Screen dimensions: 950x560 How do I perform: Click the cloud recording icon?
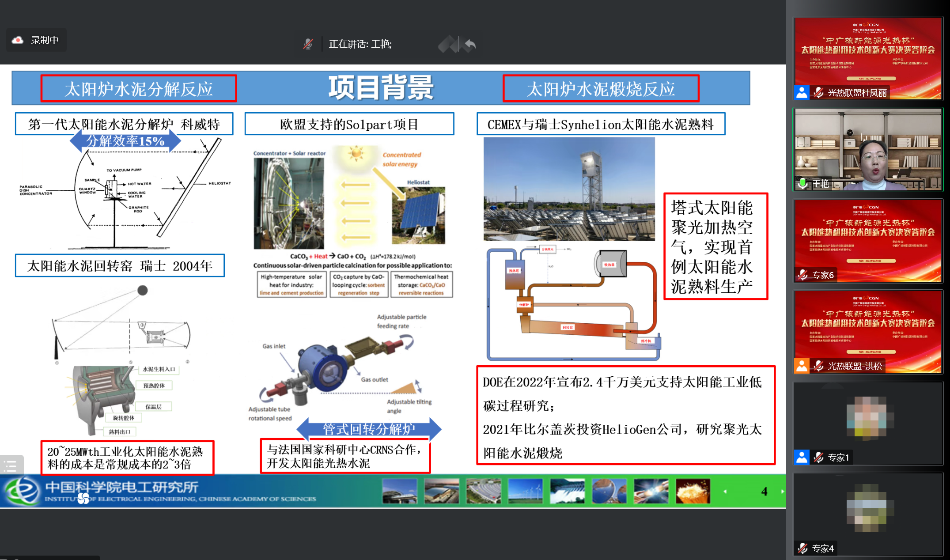[18, 40]
